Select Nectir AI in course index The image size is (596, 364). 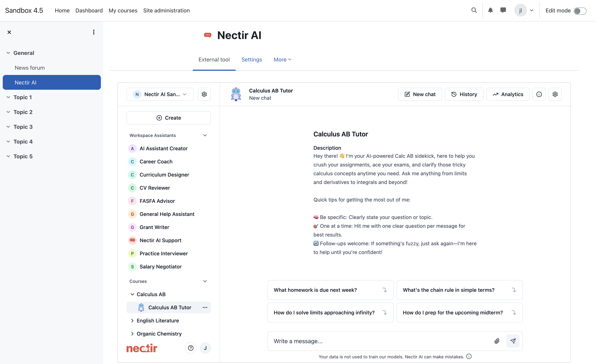(52, 82)
